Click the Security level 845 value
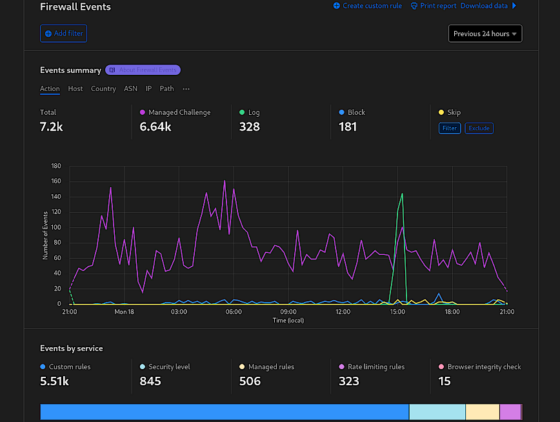Image resolution: width=560 pixels, height=422 pixels. point(150,381)
